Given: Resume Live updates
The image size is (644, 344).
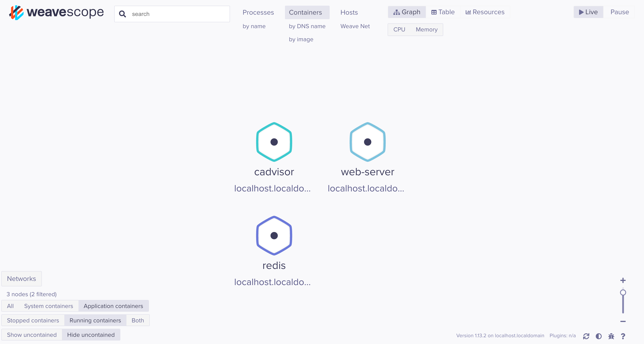Looking at the screenshot, I should [588, 12].
